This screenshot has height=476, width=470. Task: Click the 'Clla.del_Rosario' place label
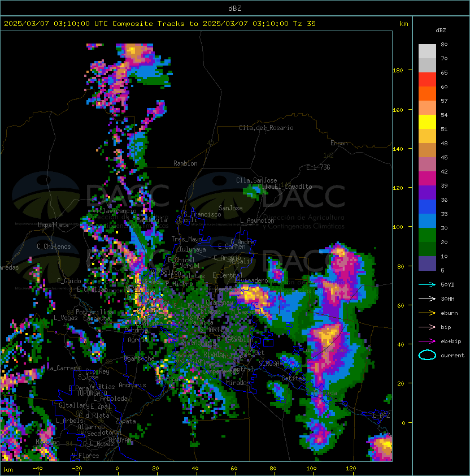266,128
